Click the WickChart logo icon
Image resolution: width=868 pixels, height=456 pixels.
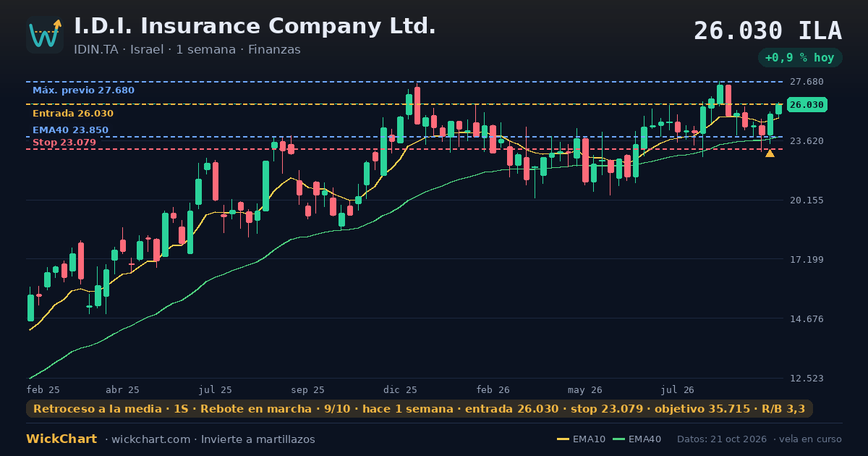click(45, 35)
